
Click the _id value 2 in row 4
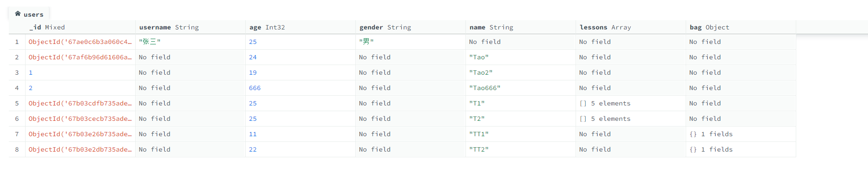[30, 88]
